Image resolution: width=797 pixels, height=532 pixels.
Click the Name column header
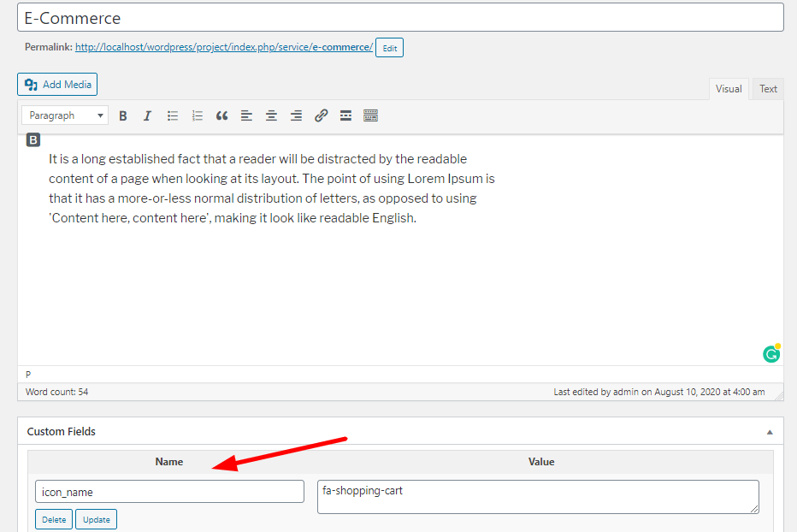(169, 462)
